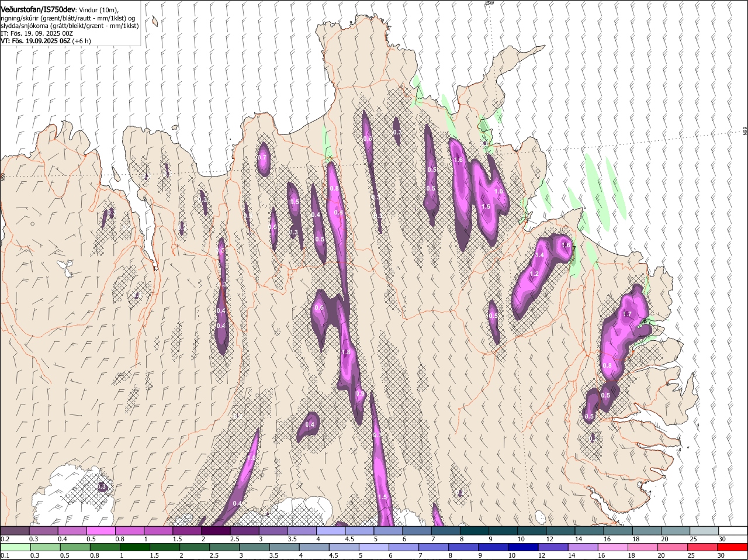
Task: Click the Veðurstofan/IS750dev title text
Action: point(38,10)
